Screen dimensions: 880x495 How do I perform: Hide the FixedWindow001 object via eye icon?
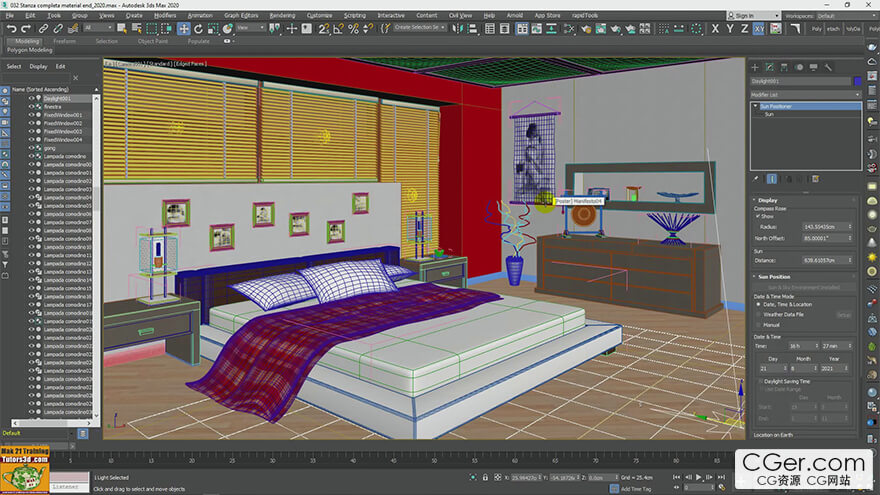(x=31, y=115)
